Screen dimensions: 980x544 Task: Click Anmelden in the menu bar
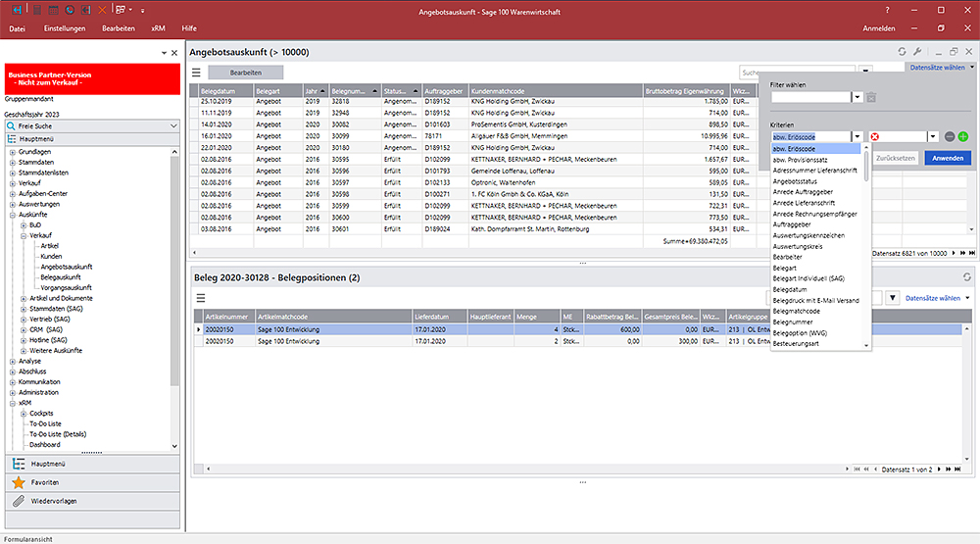pyautogui.click(x=879, y=28)
